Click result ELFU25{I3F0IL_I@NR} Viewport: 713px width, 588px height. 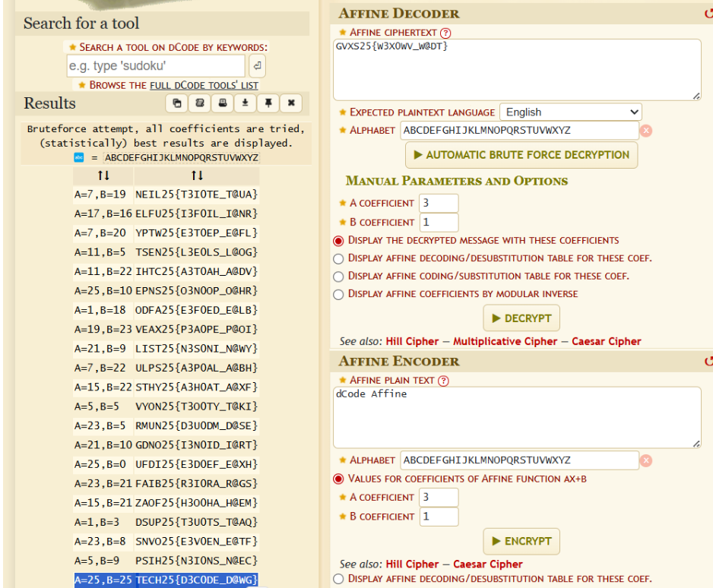coord(196,213)
